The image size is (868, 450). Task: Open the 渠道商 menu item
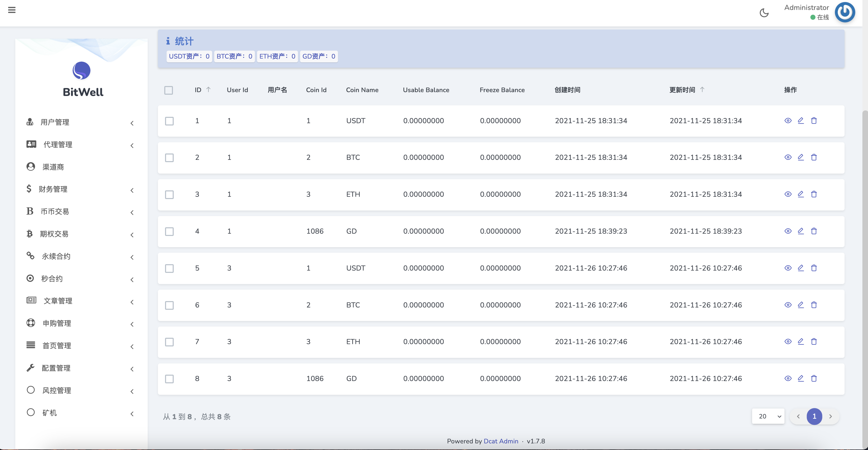[53, 167]
